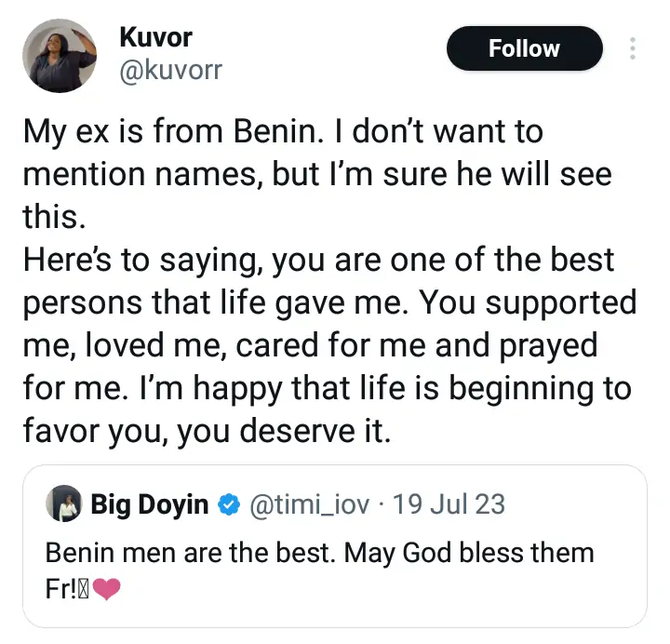The height and width of the screenshot is (644, 670).
Task: Click the Follow button
Action: click(524, 49)
